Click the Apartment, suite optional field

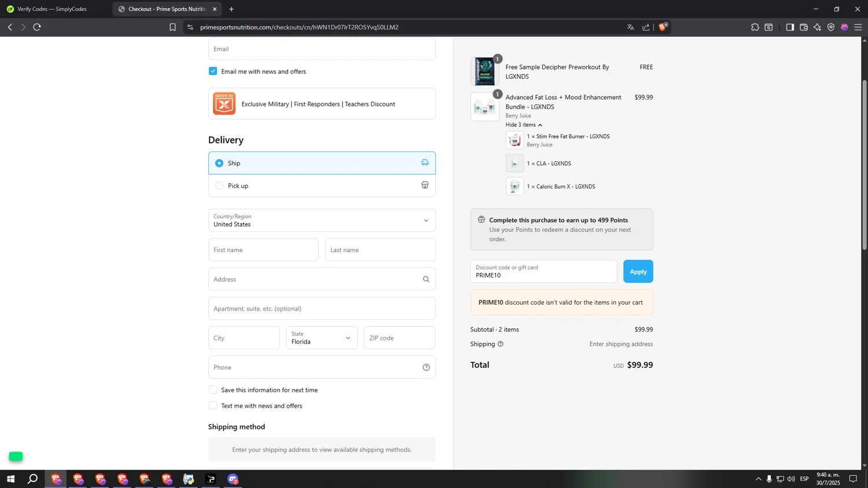click(322, 308)
